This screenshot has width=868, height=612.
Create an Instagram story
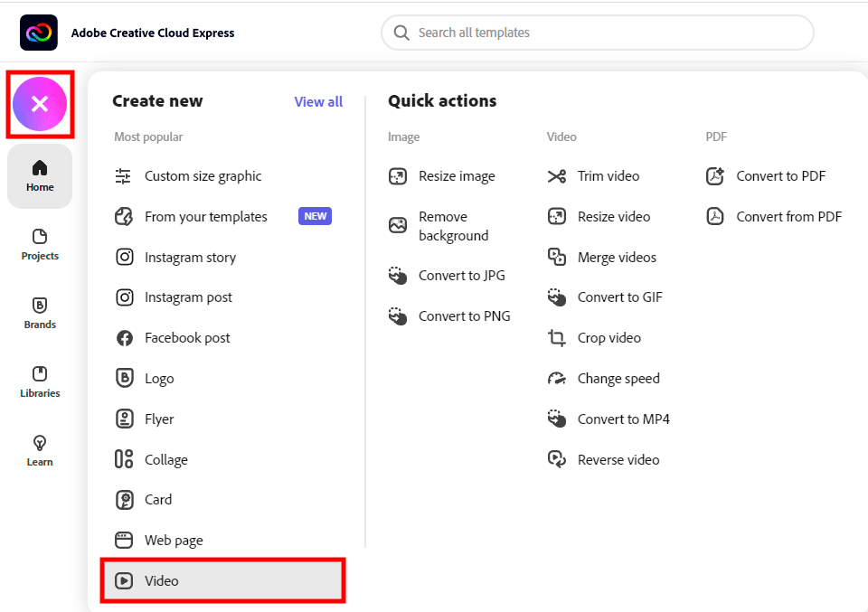pyautogui.click(x=190, y=258)
